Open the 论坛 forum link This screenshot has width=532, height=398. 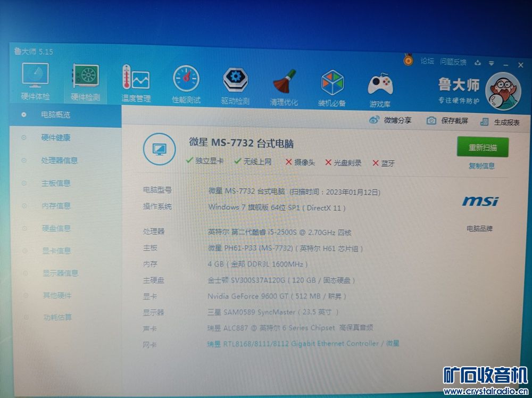pos(427,61)
